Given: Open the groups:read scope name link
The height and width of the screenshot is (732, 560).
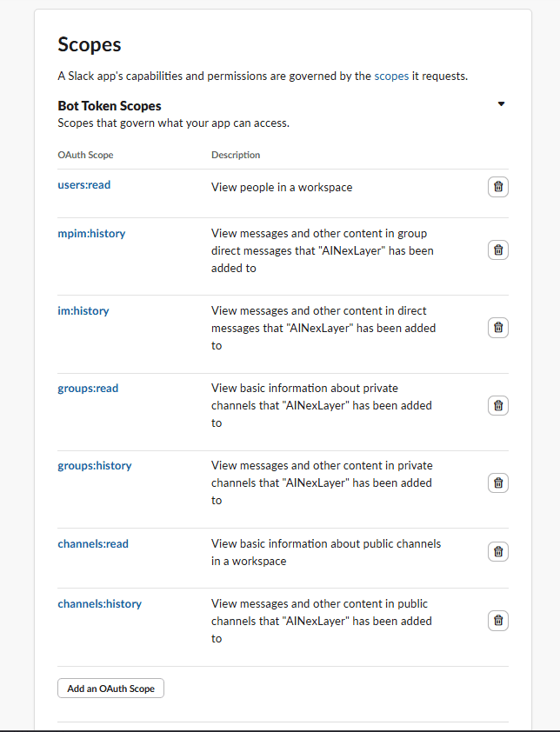Looking at the screenshot, I should click(88, 388).
